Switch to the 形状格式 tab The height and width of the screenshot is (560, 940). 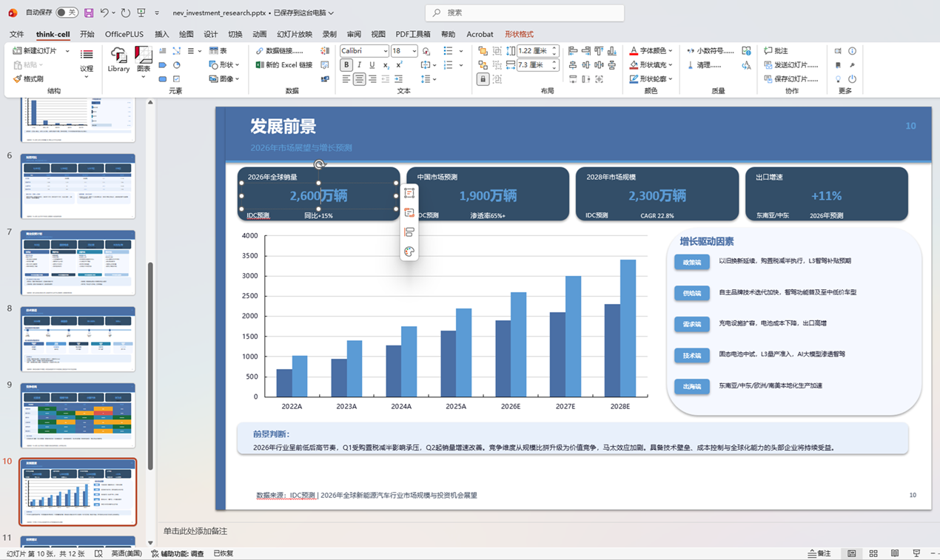(x=519, y=34)
